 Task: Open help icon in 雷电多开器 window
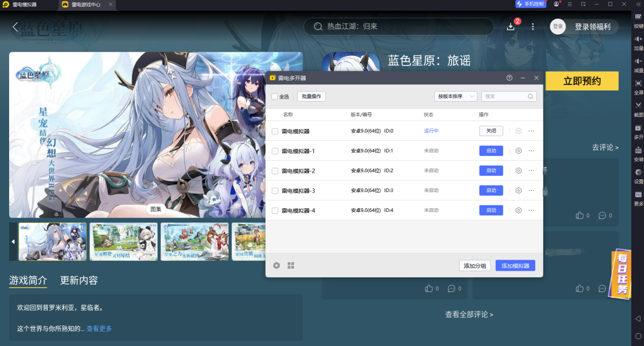(x=509, y=78)
